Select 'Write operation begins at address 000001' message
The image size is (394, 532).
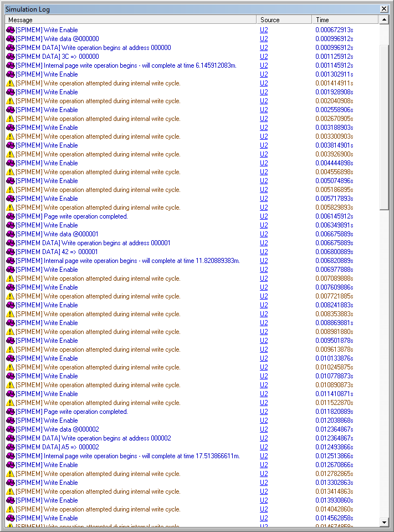(x=93, y=243)
